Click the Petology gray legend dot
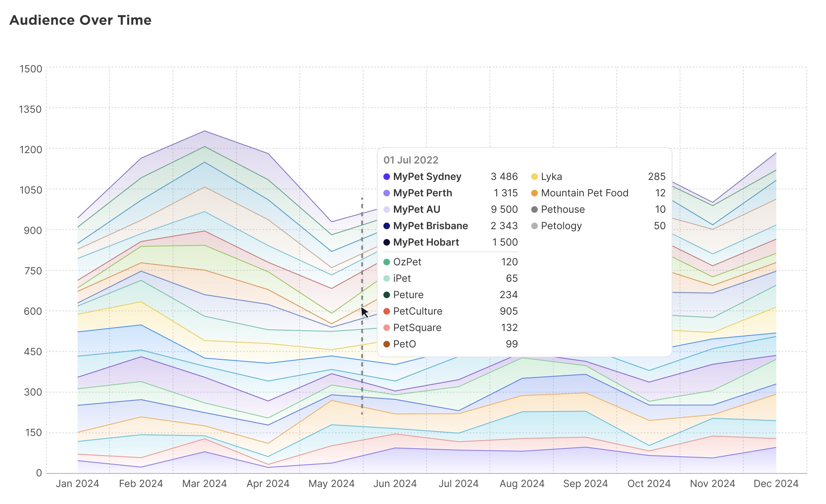Image resolution: width=826 pixels, height=504 pixels. point(534,226)
